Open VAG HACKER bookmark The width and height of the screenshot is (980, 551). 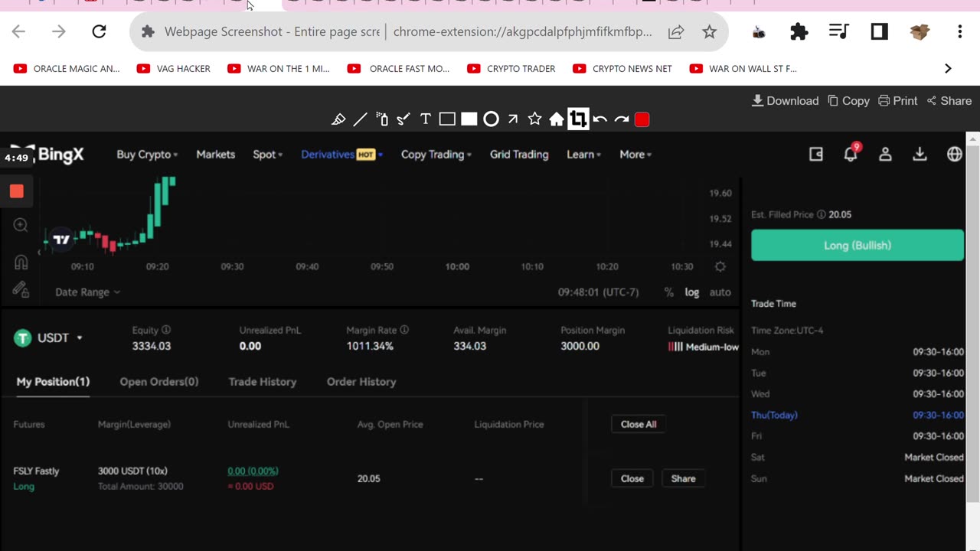174,69
